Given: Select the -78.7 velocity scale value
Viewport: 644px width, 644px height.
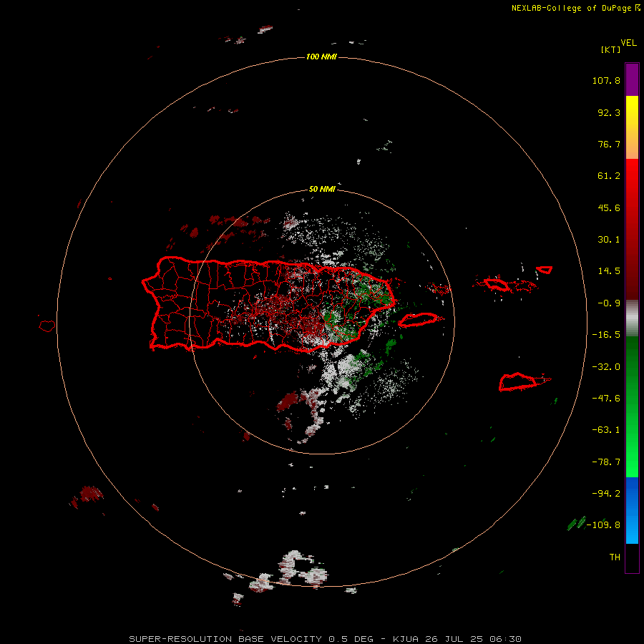Looking at the screenshot, I should click(x=606, y=462).
